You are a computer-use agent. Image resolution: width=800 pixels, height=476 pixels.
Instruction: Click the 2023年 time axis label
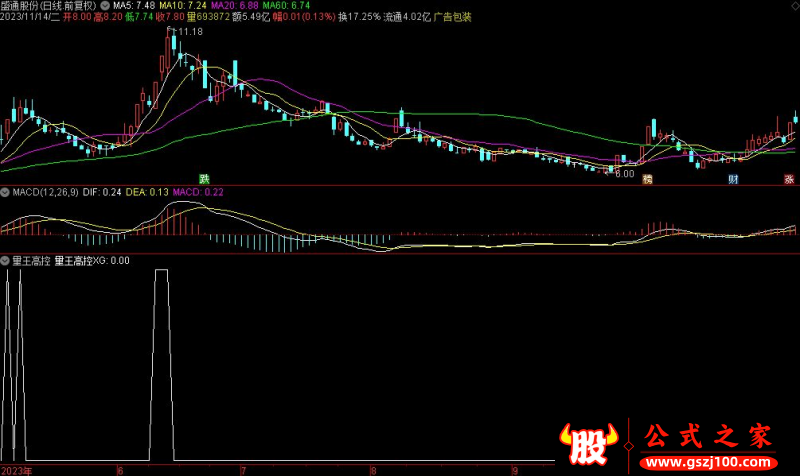pos(16,471)
